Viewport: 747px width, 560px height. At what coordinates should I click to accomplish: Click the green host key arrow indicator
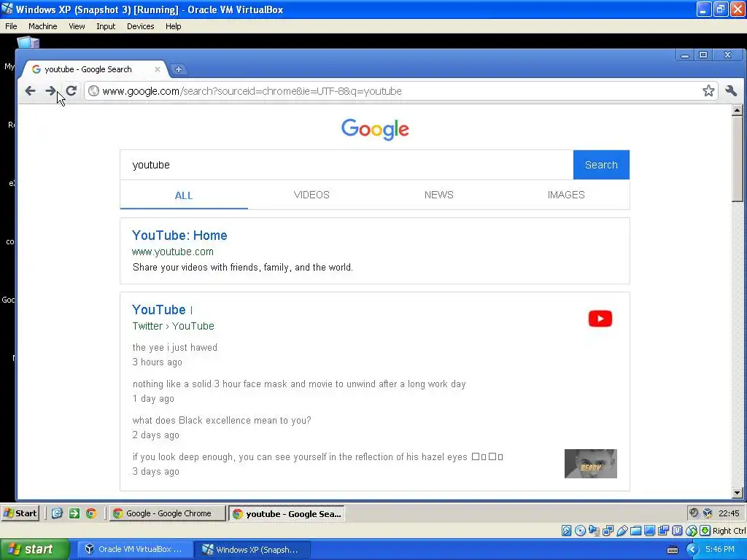[705, 531]
